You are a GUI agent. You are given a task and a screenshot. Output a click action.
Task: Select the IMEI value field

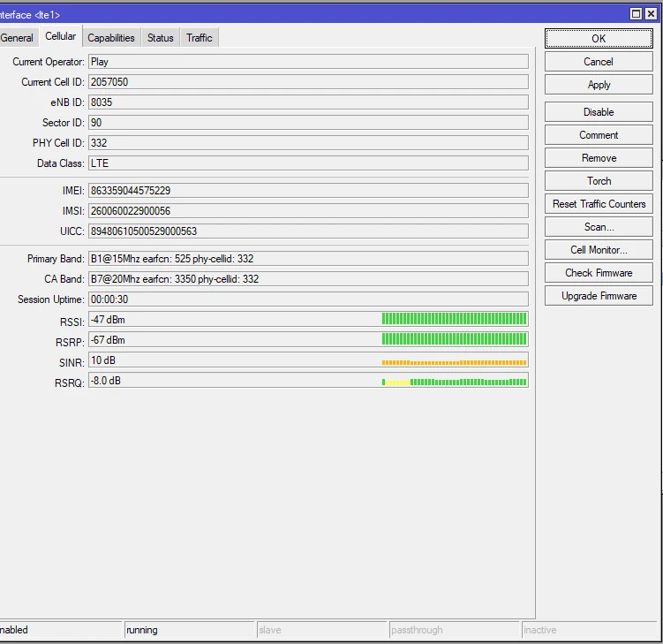tap(308, 191)
